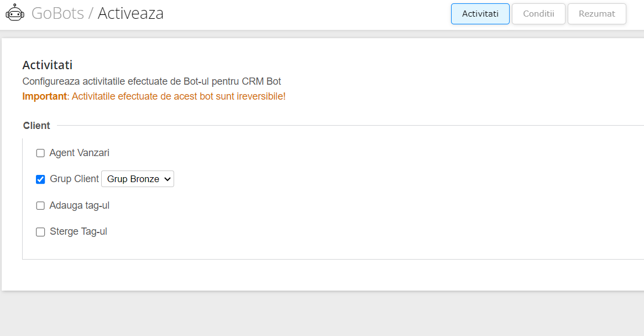Enable the Agent Vanzari checkbox
The height and width of the screenshot is (336, 644).
coord(40,153)
